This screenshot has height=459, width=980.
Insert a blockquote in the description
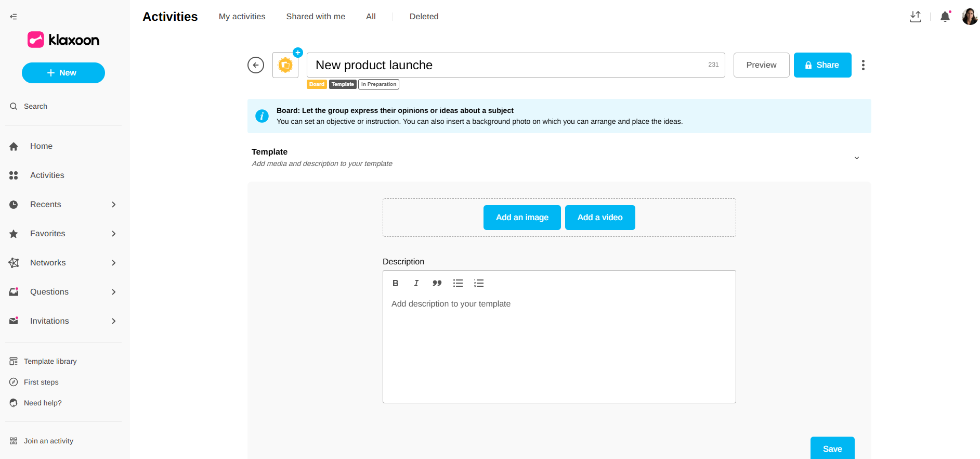pos(437,283)
